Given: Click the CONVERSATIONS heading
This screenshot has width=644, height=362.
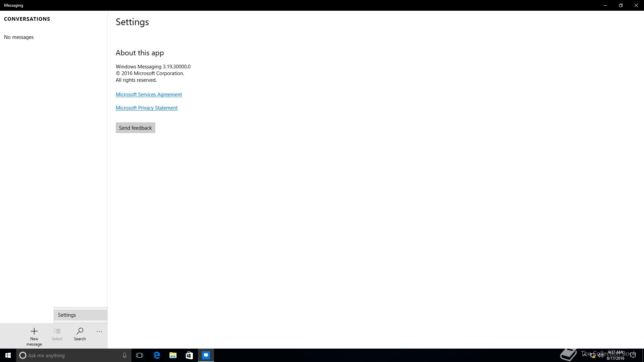Looking at the screenshot, I should tap(27, 19).
